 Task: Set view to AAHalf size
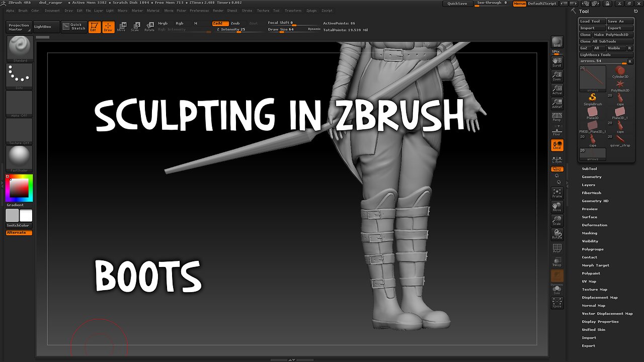click(x=557, y=104)
